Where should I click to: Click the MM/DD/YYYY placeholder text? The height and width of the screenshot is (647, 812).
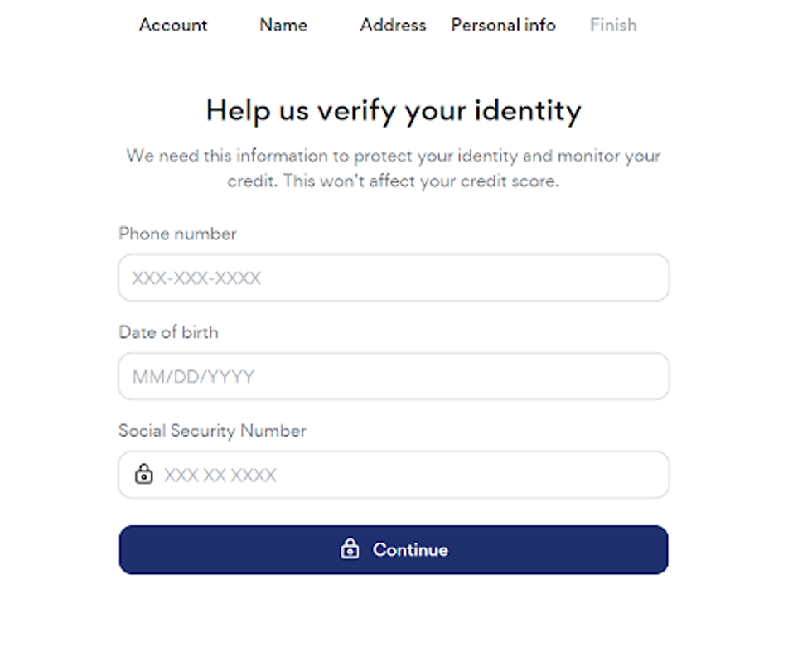pos(193,377)
